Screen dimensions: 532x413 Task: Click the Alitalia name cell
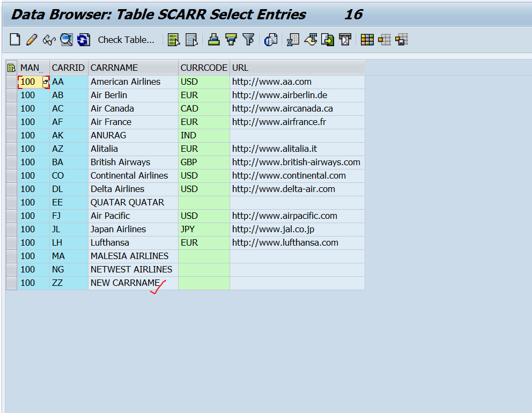(x=134, y=149)
